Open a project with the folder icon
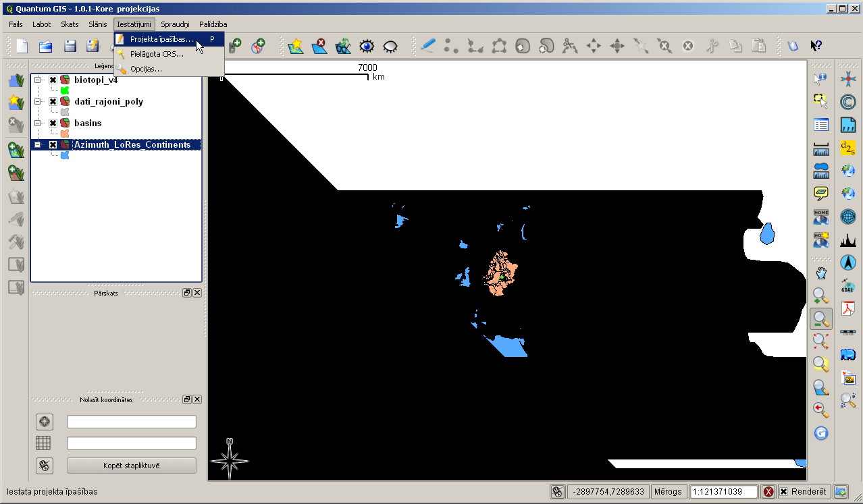 click(46, 46)
